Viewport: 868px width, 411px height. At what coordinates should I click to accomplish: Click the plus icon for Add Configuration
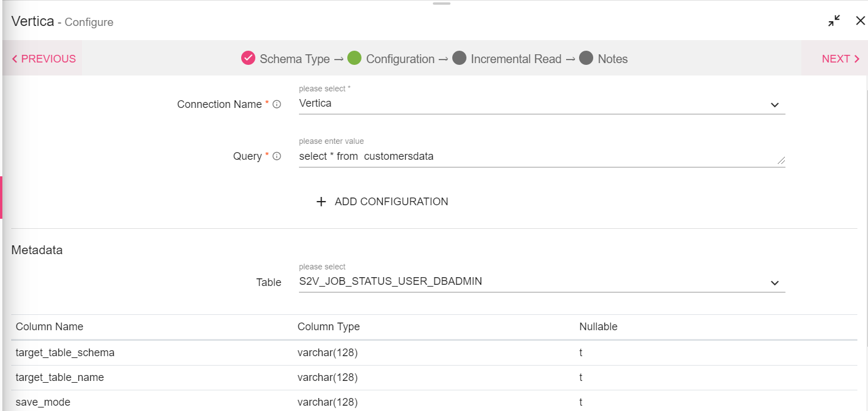321,202
